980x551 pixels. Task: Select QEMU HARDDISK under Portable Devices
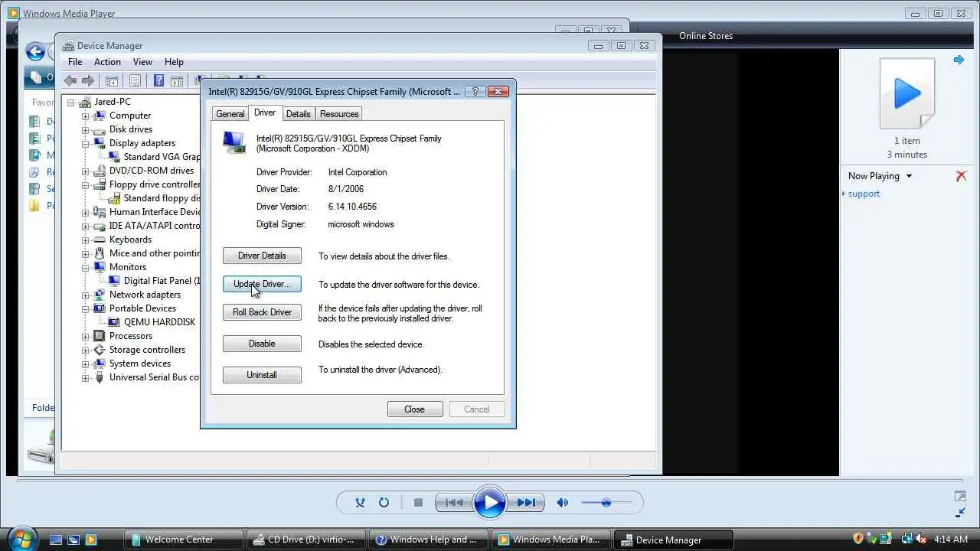pos(159,322)
